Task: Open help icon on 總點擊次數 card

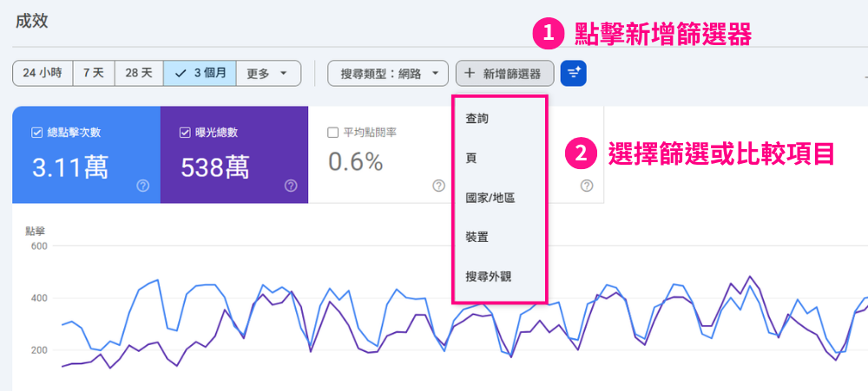Action: pos(143,186)
